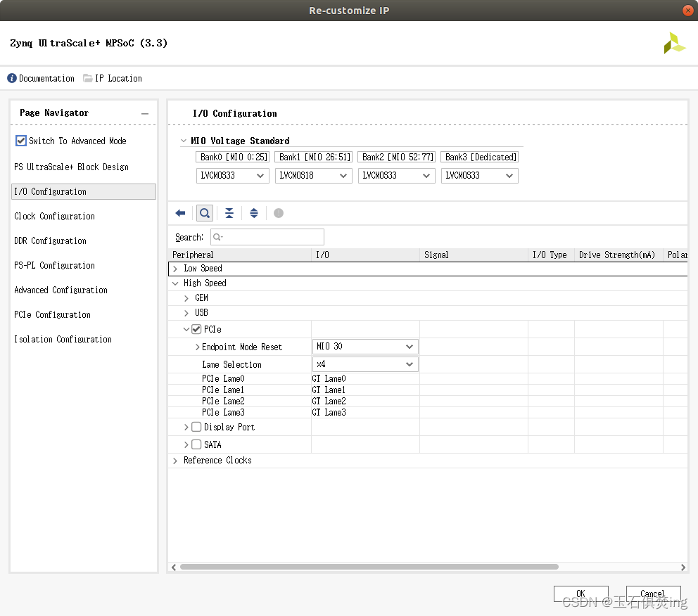The width and height of the screenshot is (698, 616).
Task: Select the PCIe Lane1 row
Action: tap(427, 390)
